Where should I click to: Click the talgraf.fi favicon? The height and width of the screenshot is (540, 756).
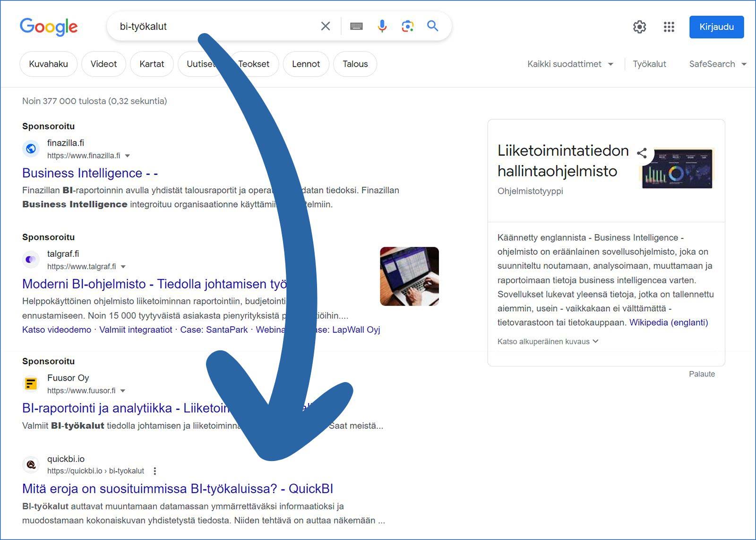(x=31, y=260)
